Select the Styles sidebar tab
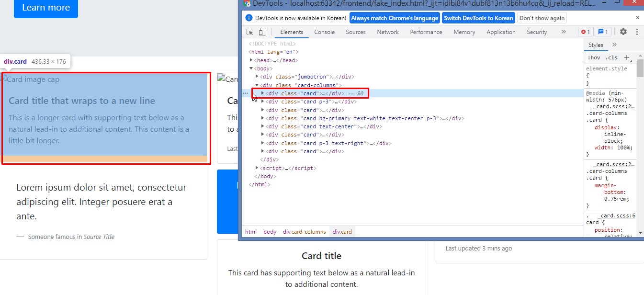This screenshot has width=644, height=295. (596, 45)
